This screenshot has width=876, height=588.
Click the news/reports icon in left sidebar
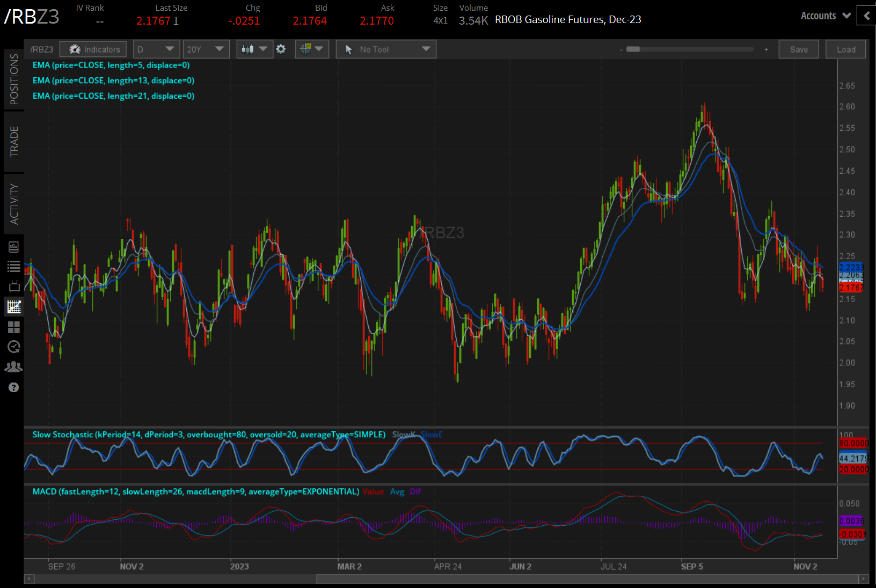coord(14,247)
